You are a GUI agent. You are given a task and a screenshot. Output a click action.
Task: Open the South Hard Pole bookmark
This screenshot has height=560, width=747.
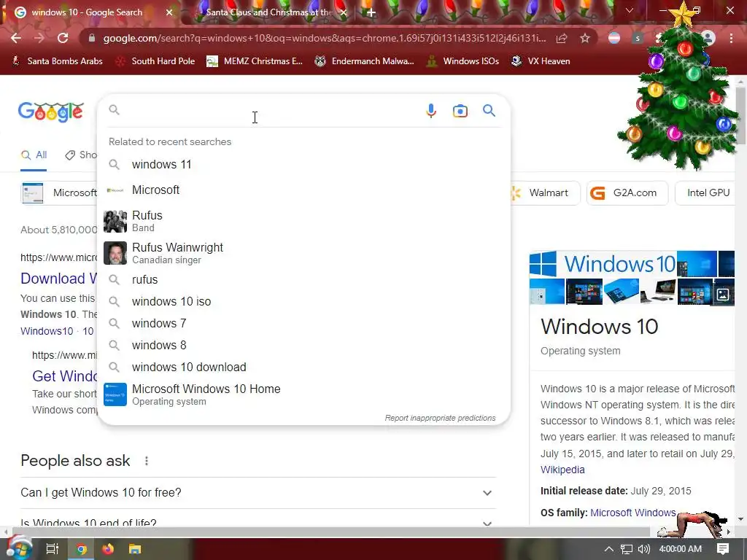coord(156,61)
